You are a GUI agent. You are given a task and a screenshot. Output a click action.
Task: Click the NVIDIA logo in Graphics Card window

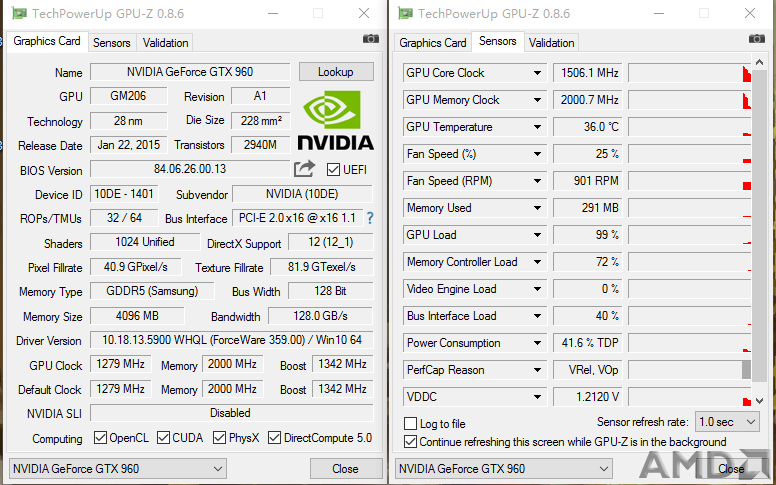click(336, 120)
